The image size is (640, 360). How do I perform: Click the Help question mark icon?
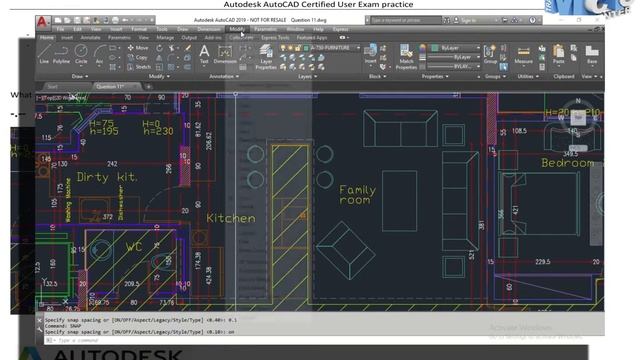532,20
